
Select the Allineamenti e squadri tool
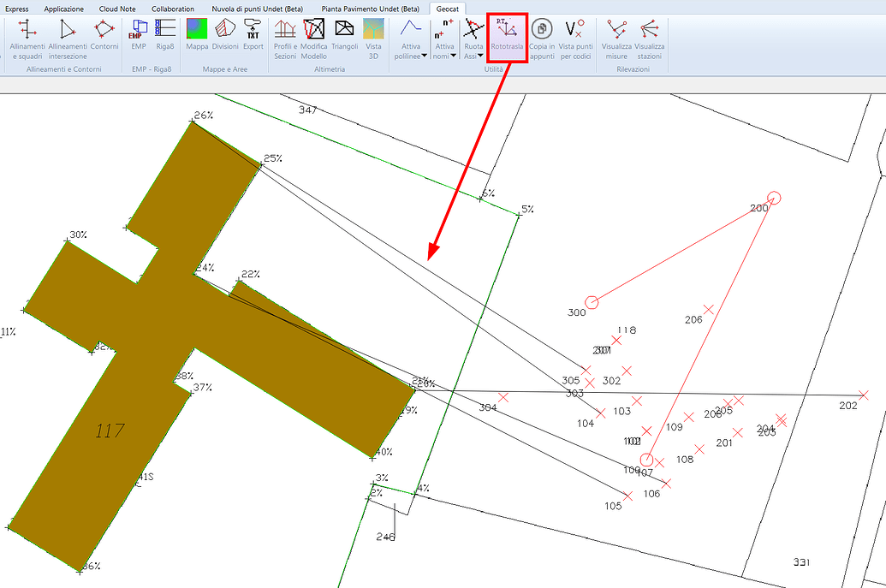(x=27, y=39)
